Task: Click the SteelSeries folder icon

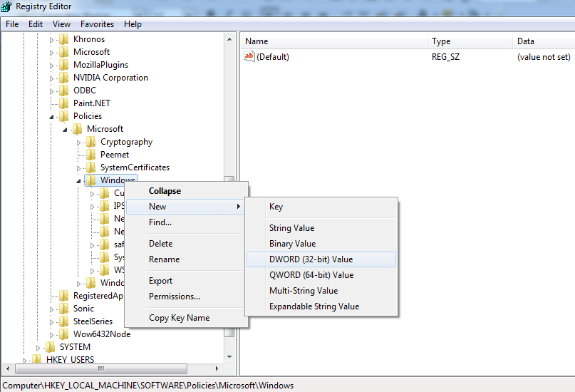Action: click(x=64, y=321)
